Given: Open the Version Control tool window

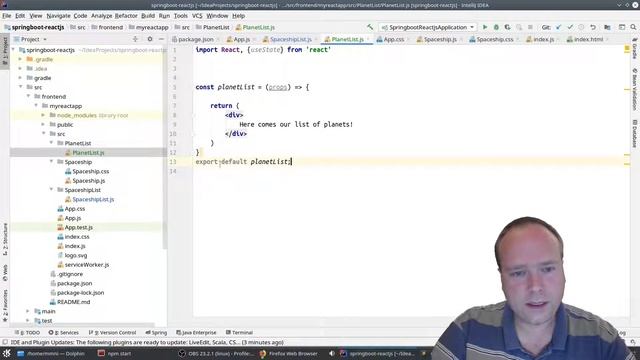Looking at the screenshot, I should [112, 333].
